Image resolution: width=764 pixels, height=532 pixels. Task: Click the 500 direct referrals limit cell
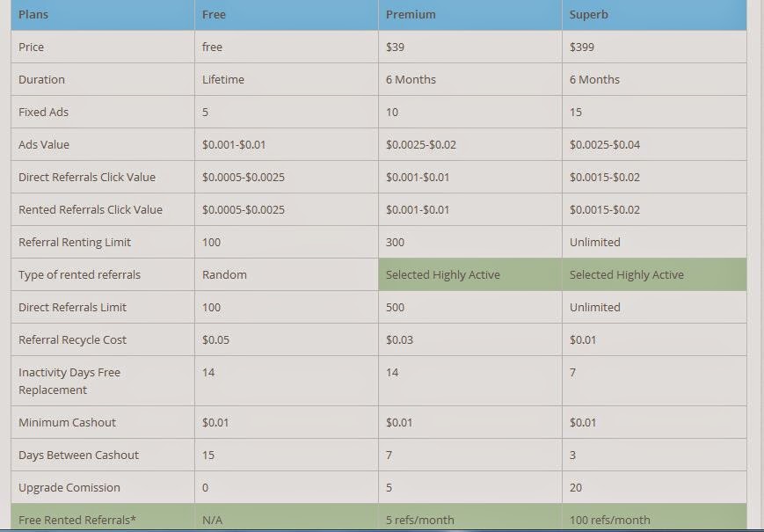tap(395, 307)
